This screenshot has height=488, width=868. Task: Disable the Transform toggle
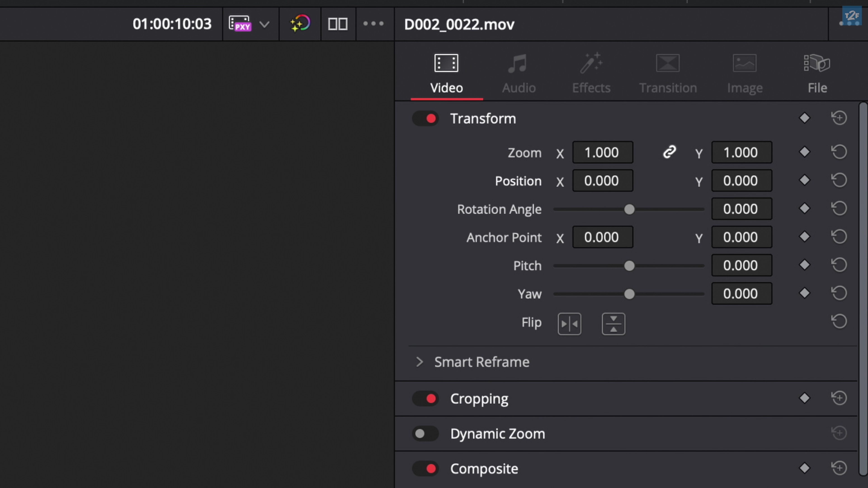coord(425,119)
